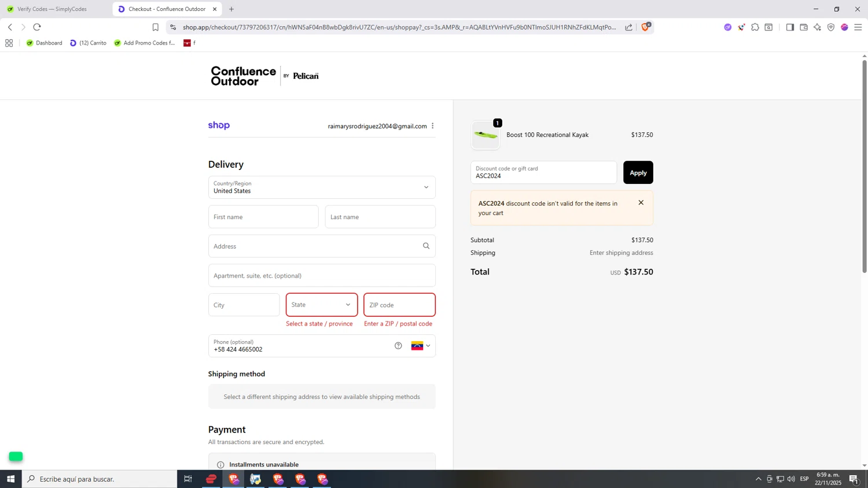Bookmark this checkout page

pos(155,27)
